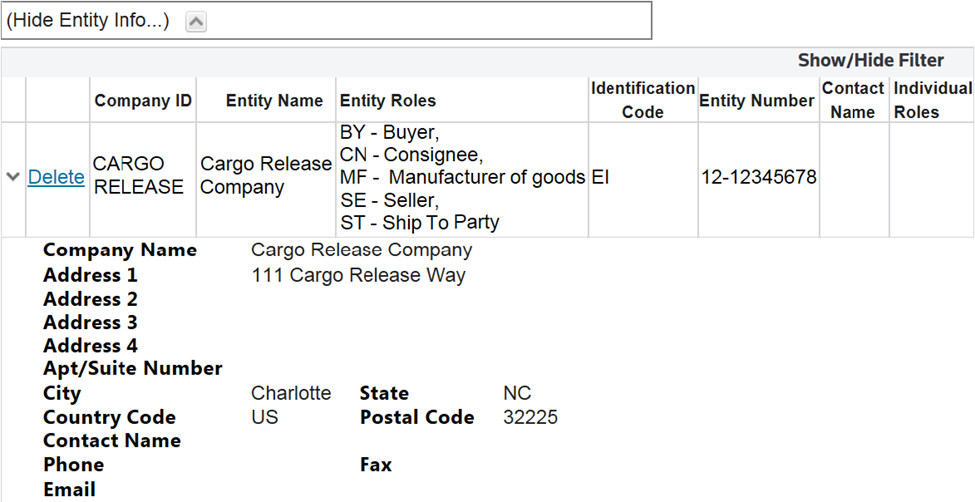
Task: Click the Delete link for Cargo Release
Action: click(56, 177)
